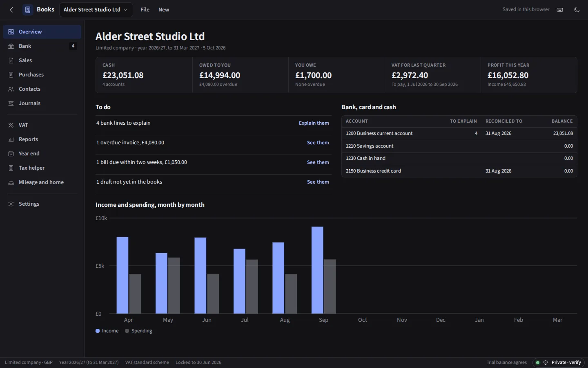This screenshot has height=368, width=588.
Task: Click the VAT percent icon
Action: pyautogui.click(x=11, y=125)
